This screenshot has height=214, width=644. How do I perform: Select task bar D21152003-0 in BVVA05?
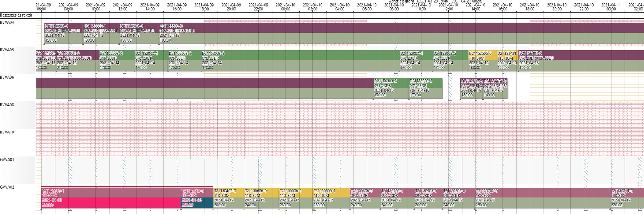click(x=117, y=61)
